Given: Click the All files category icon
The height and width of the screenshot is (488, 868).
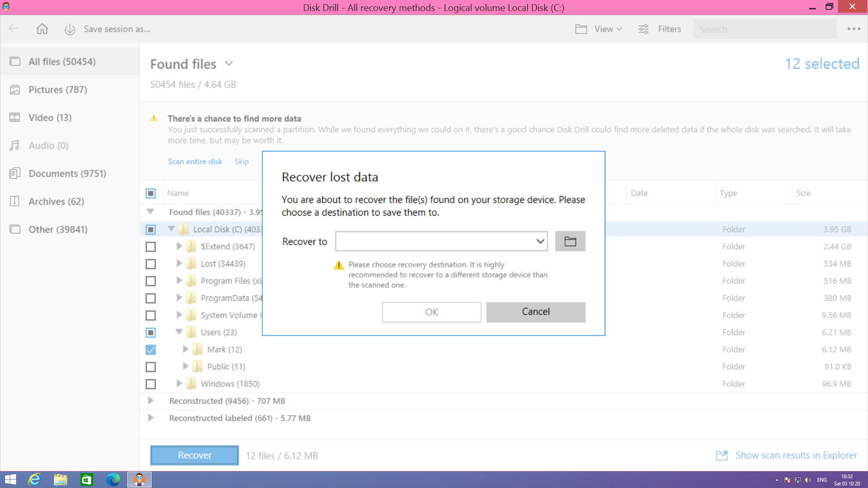Looking at the screenshot, I should coord(15,61).
